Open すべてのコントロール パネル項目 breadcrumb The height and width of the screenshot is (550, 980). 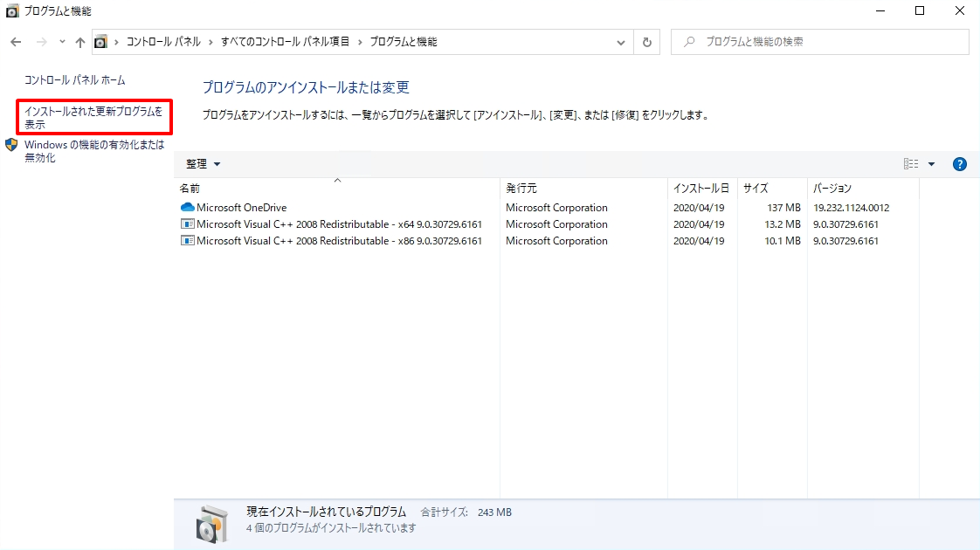tap(285, 42)
